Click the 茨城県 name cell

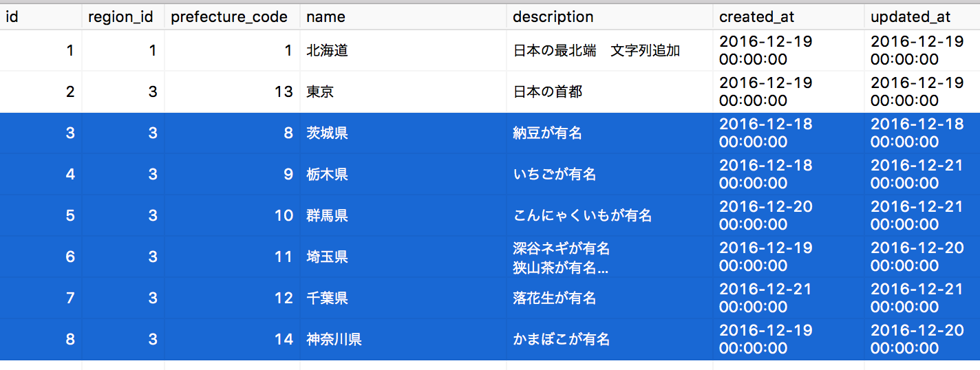tap(403, 133)
